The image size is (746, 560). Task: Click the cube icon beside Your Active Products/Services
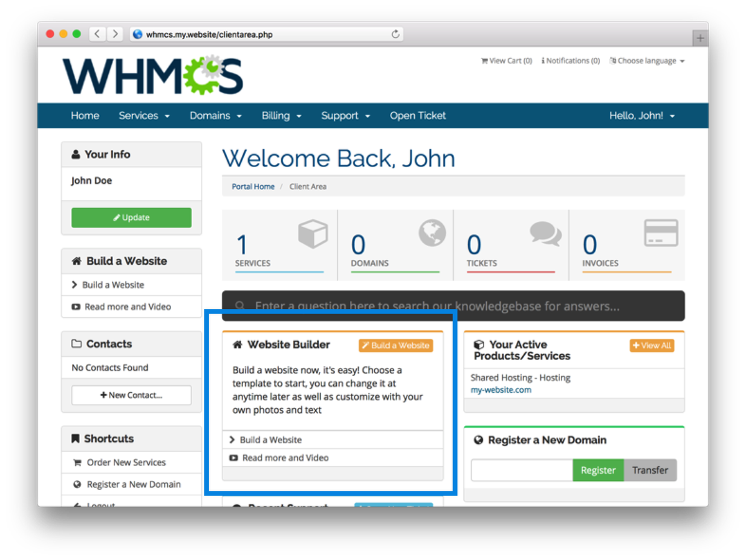[x=479, y=344]
